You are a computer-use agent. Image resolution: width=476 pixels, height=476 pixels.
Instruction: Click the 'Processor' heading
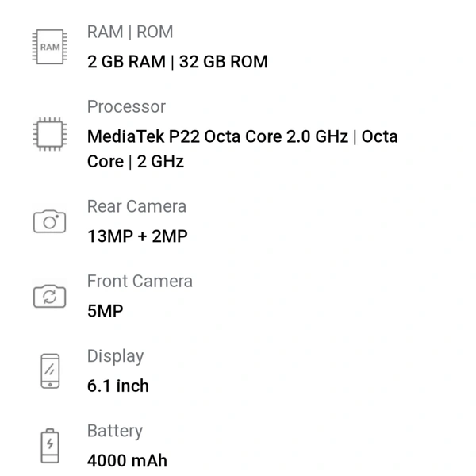[126, 107]
